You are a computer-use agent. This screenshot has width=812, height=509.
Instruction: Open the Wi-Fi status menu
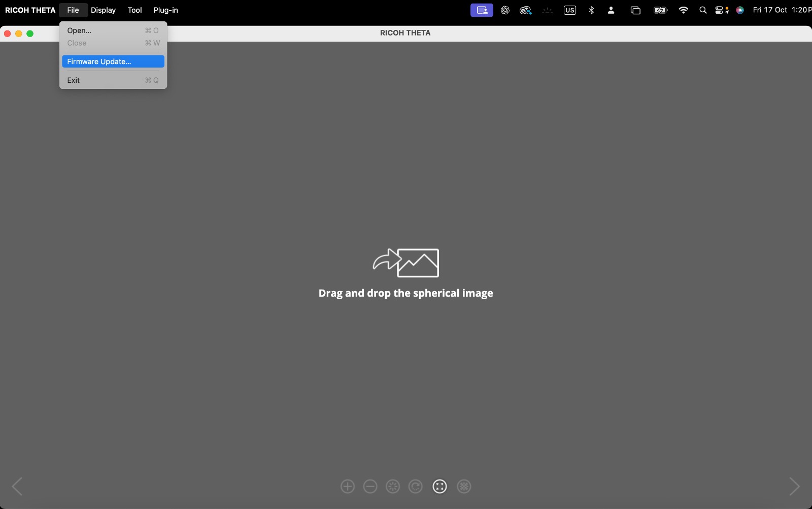pos(683,10)
